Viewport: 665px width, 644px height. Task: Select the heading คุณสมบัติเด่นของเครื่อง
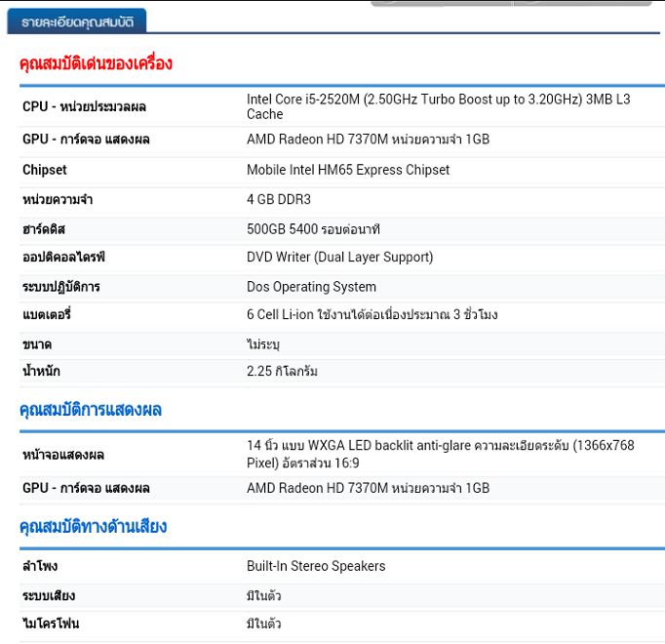(x=96, y=63)
